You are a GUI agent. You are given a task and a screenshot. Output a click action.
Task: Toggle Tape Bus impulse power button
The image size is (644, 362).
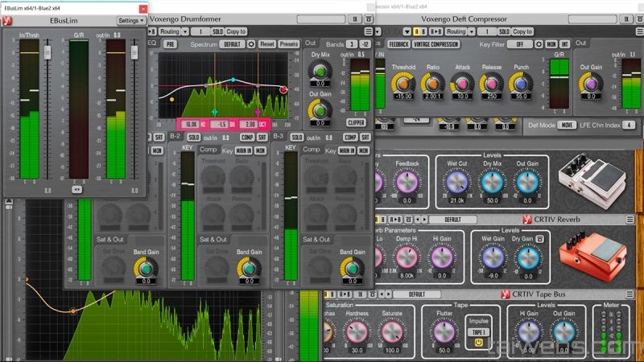(479, 343)
